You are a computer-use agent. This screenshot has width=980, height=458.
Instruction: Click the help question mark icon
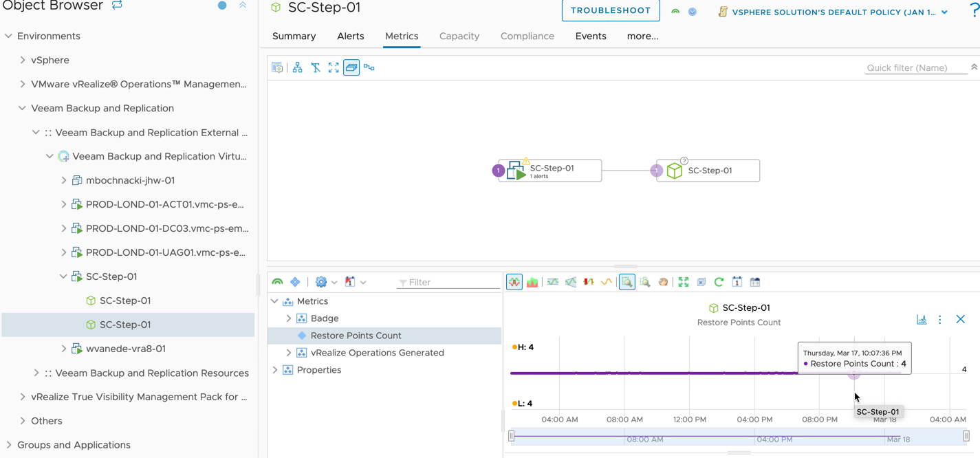[x=974, y=11]
